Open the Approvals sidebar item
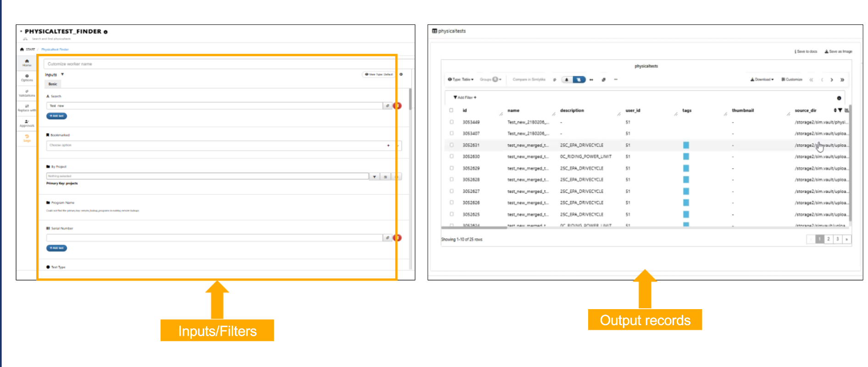This screenshot has width=868, height=367. tap(27, 123)
